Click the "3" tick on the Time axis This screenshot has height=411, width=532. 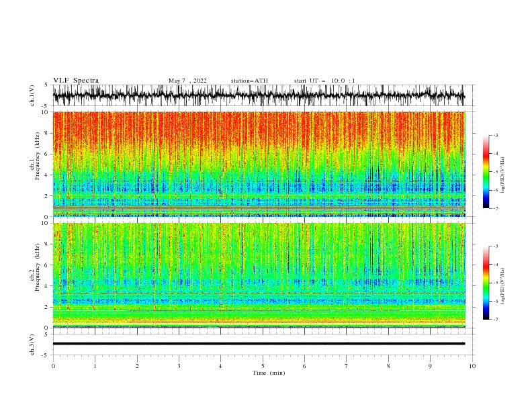[179, 366]
